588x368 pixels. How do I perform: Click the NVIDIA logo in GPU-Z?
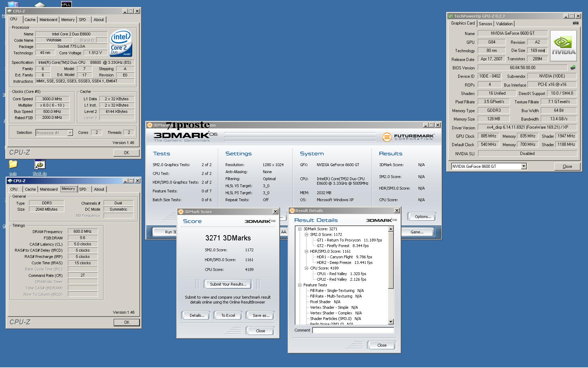563,46
